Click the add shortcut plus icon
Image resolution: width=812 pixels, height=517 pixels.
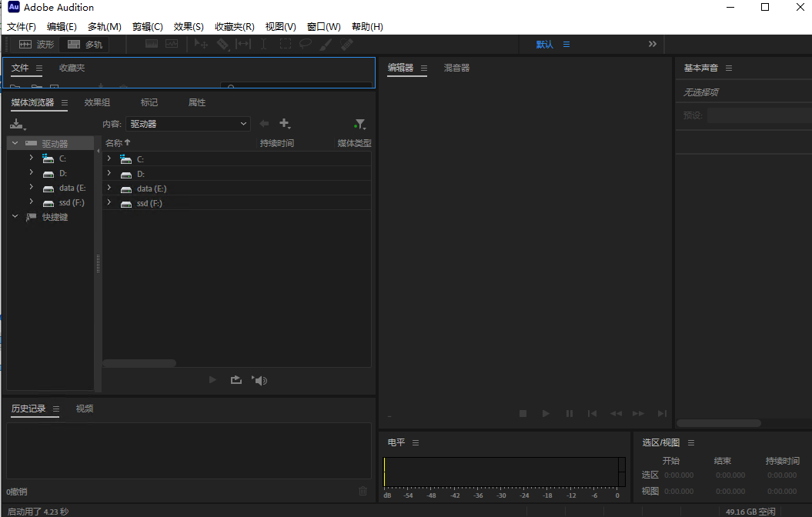coord(285,123)
